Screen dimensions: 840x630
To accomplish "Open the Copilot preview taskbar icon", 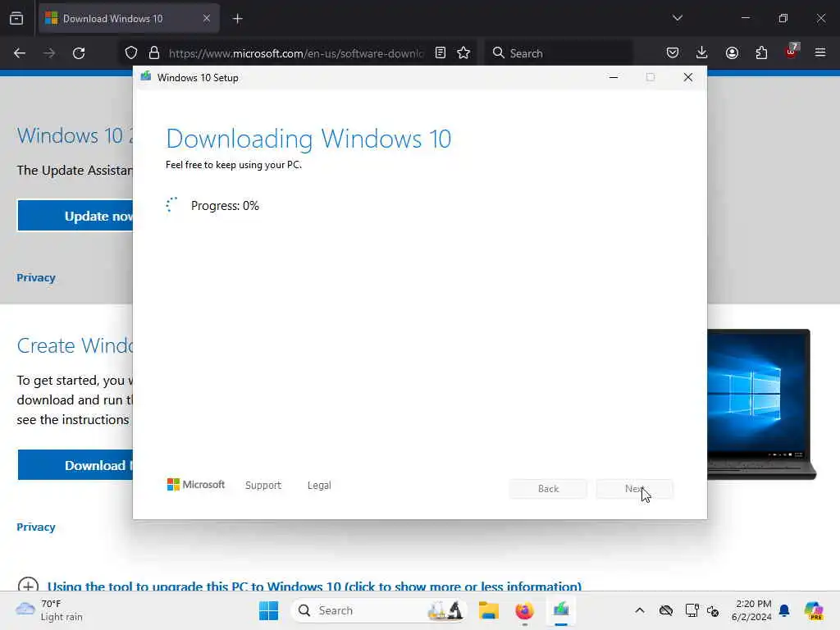I will [x=813, y=610].
